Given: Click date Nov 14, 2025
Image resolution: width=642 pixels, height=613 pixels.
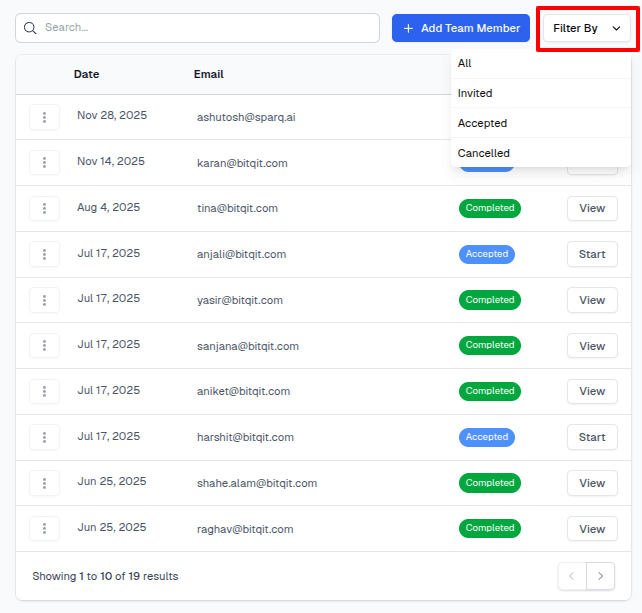Looking at the screenshot, I should tap(111, 161).
